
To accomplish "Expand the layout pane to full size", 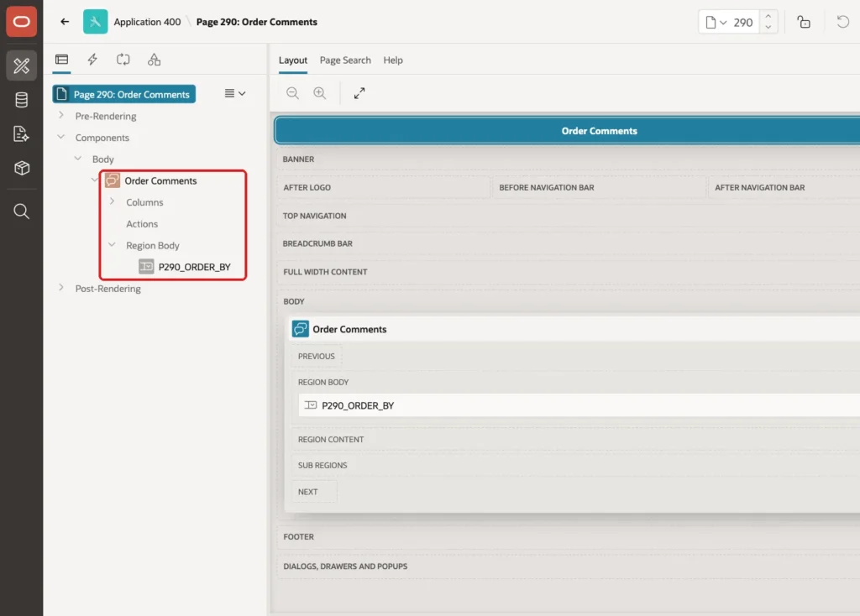I will 359,93.
